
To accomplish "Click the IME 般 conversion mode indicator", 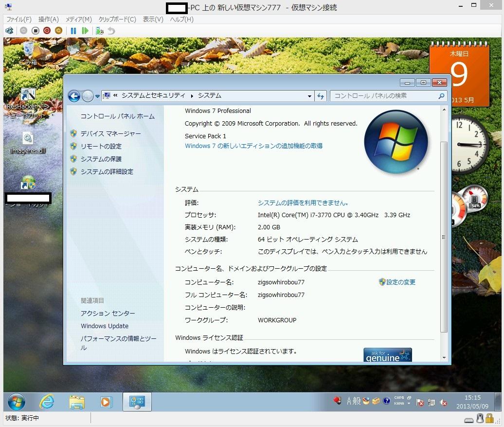I will (357, 401).
